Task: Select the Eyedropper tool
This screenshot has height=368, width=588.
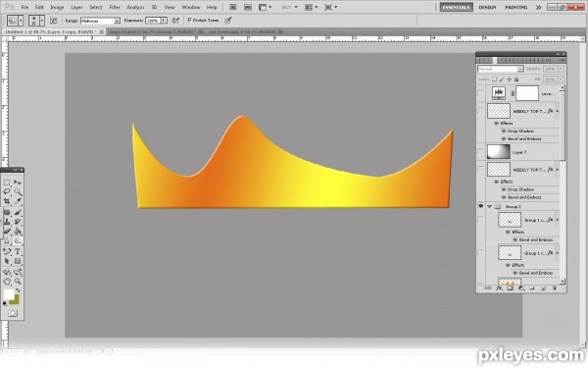Action: pyautogui.click(x=18, y=201)
